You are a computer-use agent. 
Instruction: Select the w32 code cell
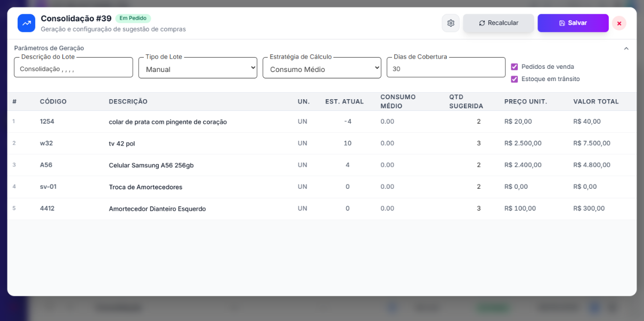[x=46, y=143]
